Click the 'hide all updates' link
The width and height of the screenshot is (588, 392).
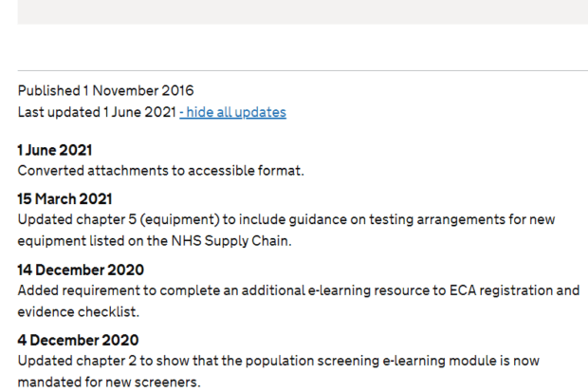[x=232, y=112]
